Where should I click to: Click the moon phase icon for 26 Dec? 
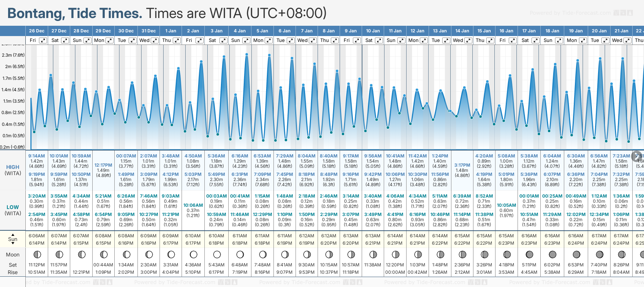(x=37, y=255)
